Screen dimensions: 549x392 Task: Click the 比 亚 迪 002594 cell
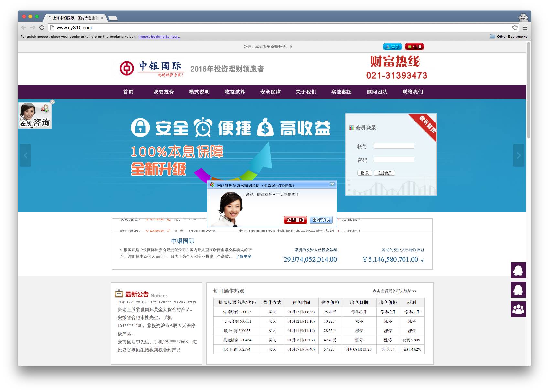pos(237,349)
